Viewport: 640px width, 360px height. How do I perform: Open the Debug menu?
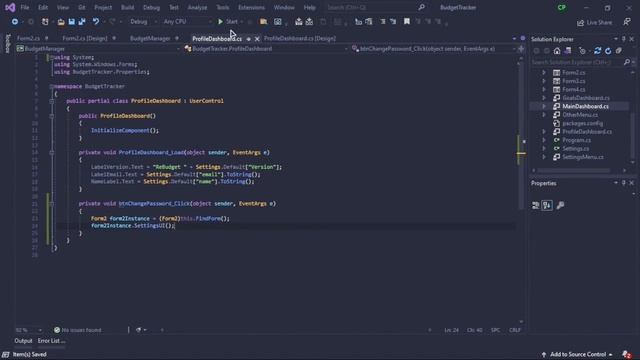pyautogui.click(x=151, y=7)
